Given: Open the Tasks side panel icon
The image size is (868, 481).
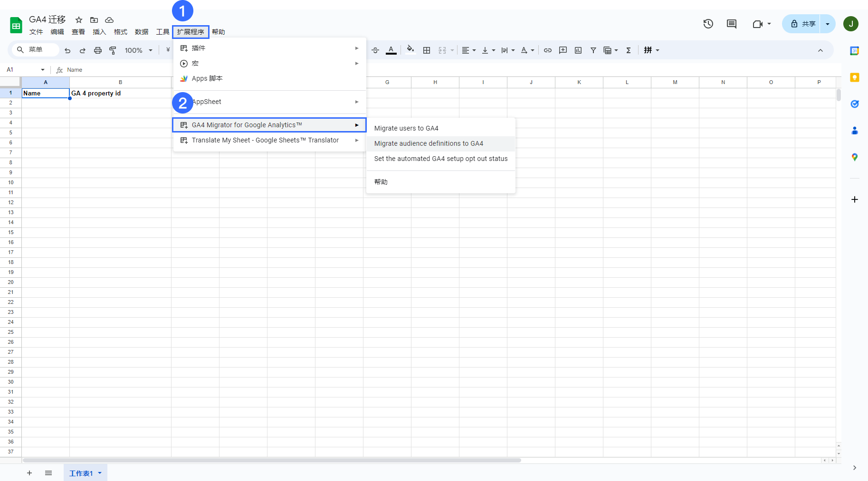Looking at the screenshot, I should point(855,104).
